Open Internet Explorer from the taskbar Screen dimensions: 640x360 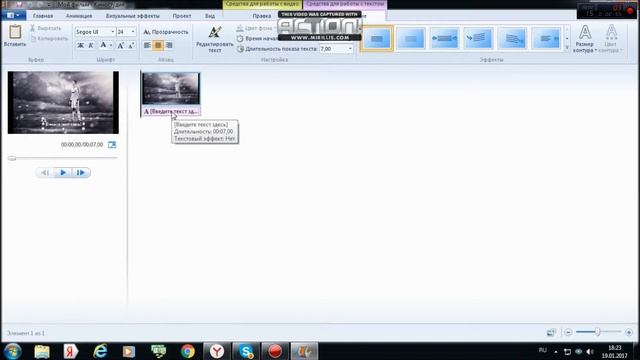(100, 351)
